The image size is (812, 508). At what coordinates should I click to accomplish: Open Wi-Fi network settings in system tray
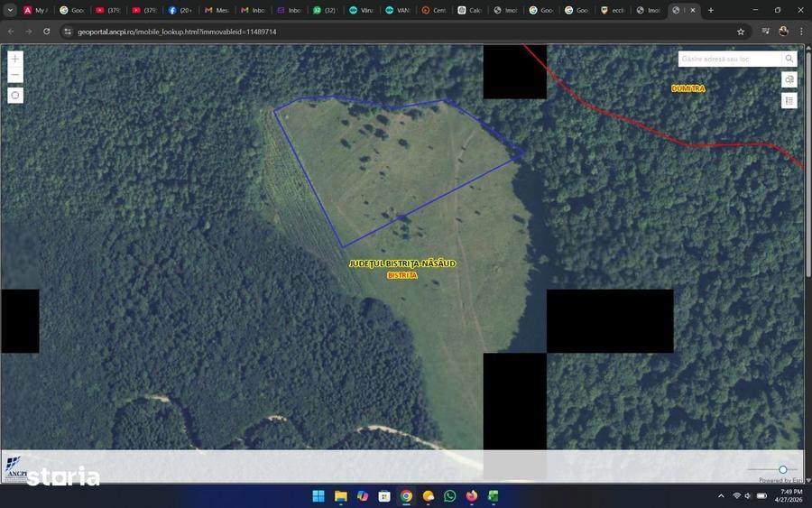[736, 496]
